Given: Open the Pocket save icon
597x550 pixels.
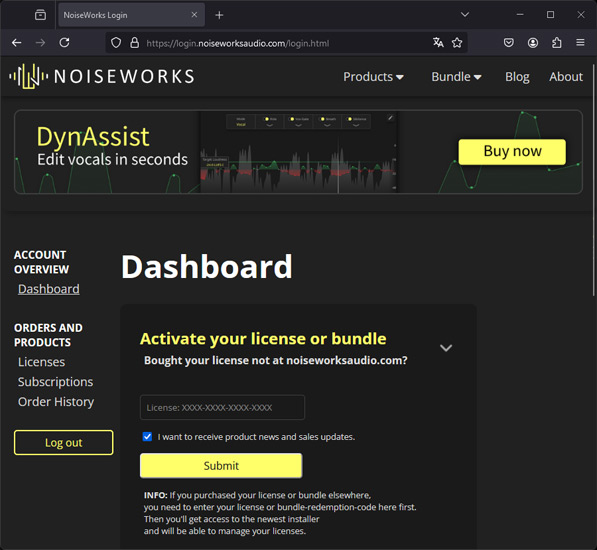Looking at the screenshot, I should point(509,43).
